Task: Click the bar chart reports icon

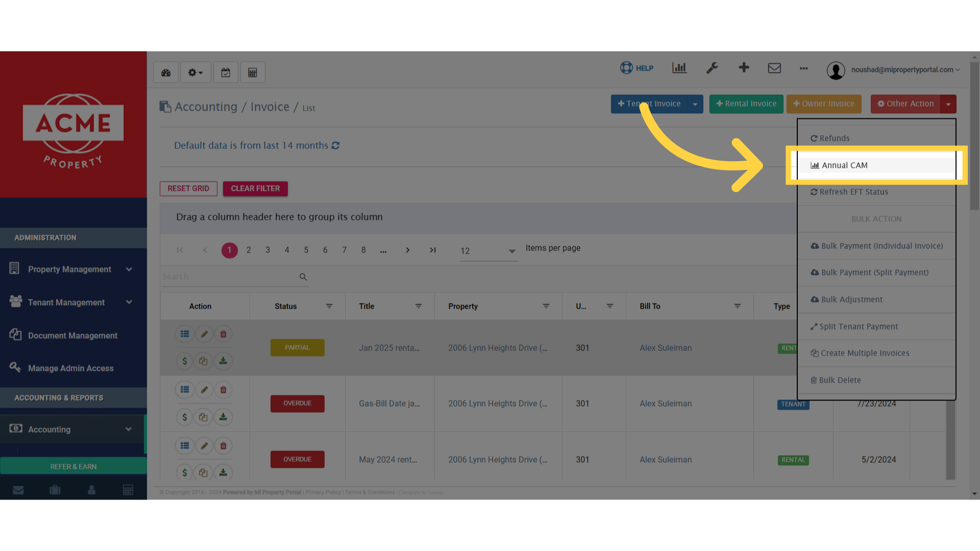Action: (679, 68)
